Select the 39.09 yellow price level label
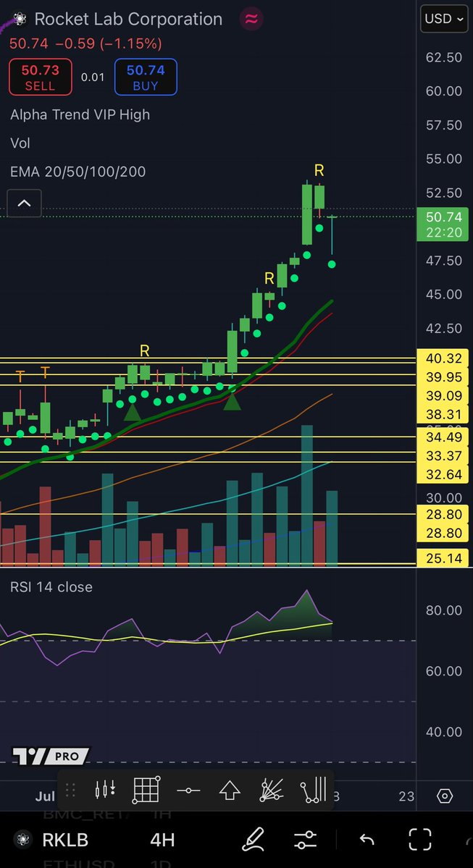This screenshot has height=868, width=473. (x=443, y=396)
